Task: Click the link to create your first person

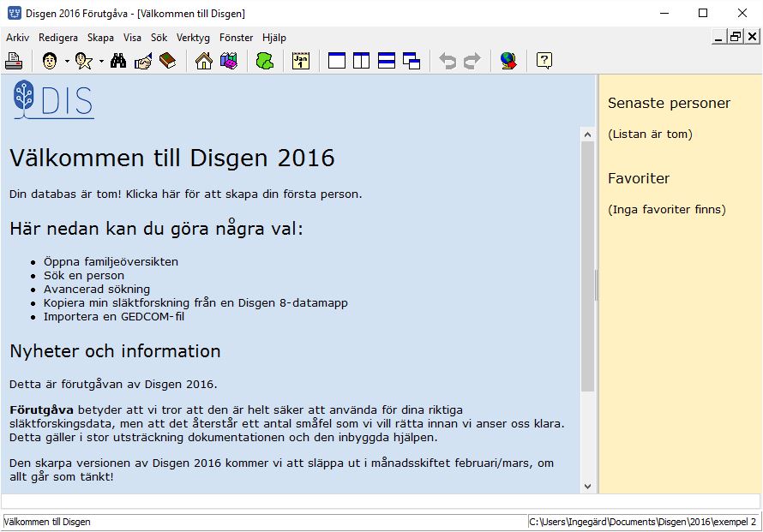Action: (243, 194)
